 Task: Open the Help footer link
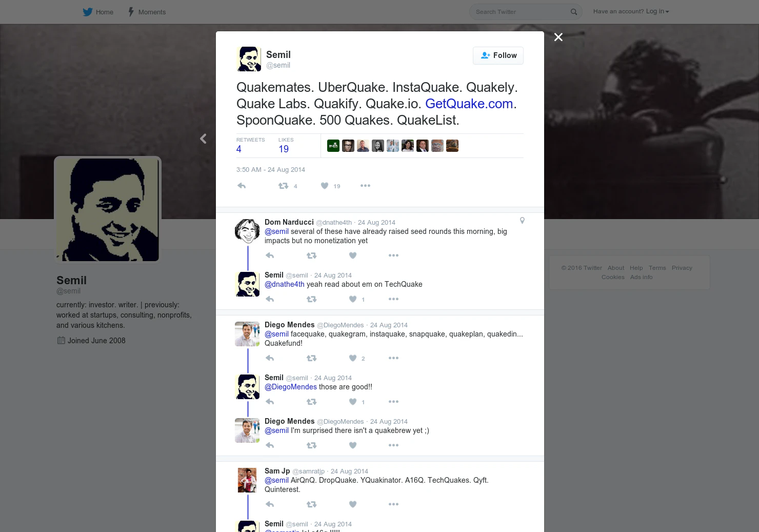[636, 268]
